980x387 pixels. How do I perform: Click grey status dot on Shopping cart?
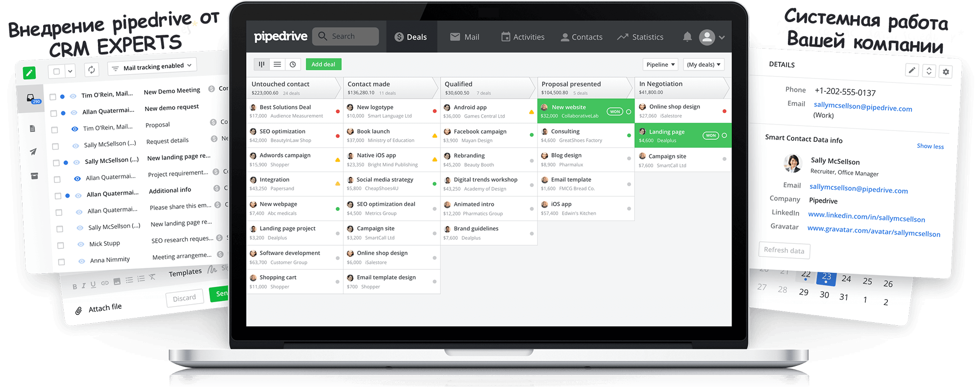point(338,282)
